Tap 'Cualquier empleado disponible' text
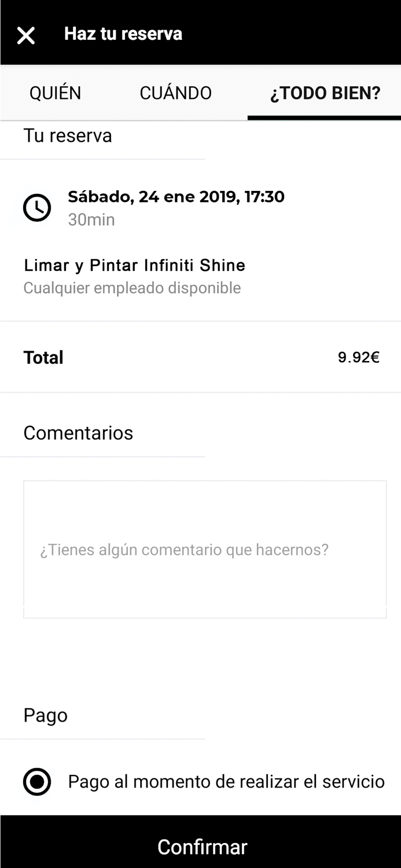 coord(132,288)
